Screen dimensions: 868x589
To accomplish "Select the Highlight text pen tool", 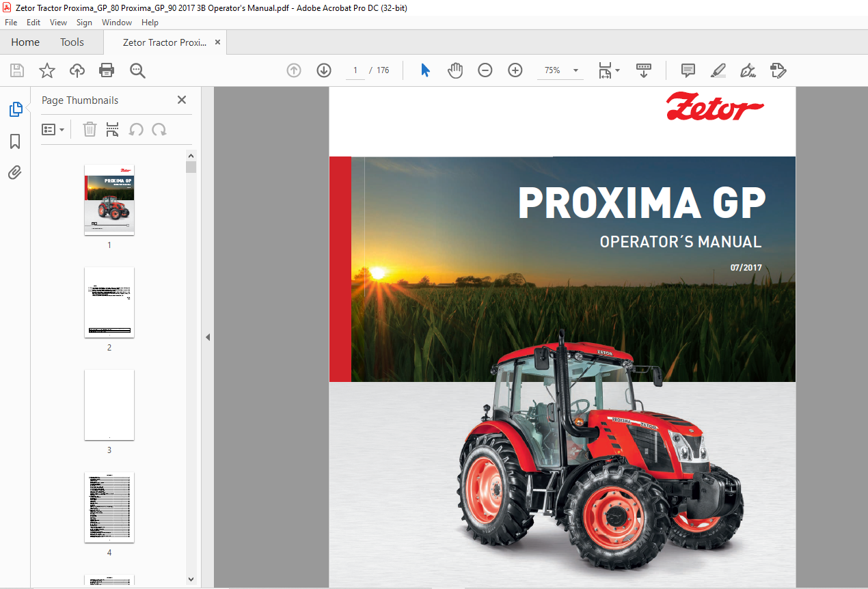I will (718, 70).
